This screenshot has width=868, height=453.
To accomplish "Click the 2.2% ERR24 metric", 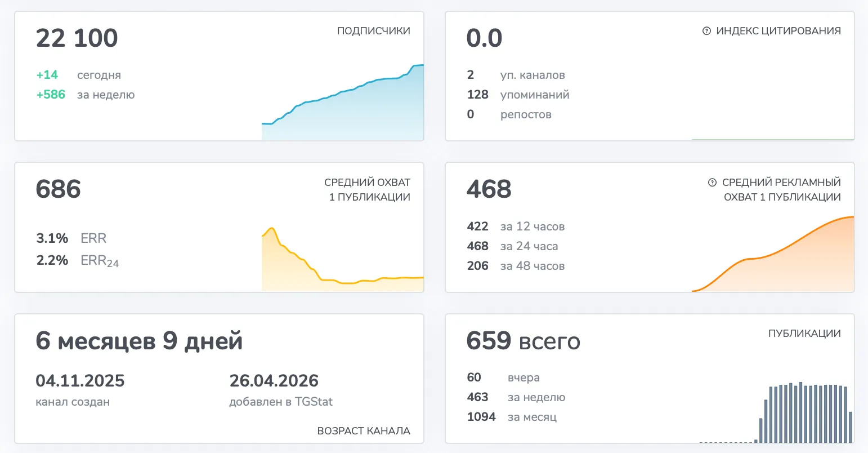I will (78, 260).
